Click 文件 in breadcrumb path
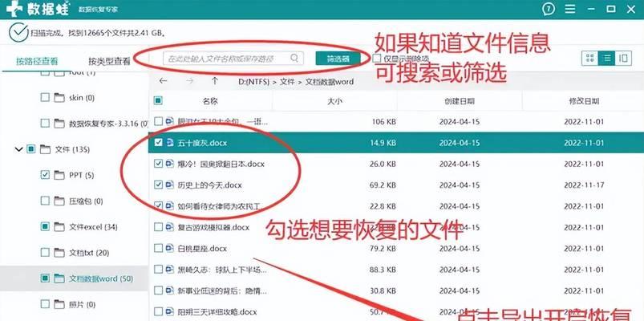Screen dimensions: 644x321 tap(287, 81)
